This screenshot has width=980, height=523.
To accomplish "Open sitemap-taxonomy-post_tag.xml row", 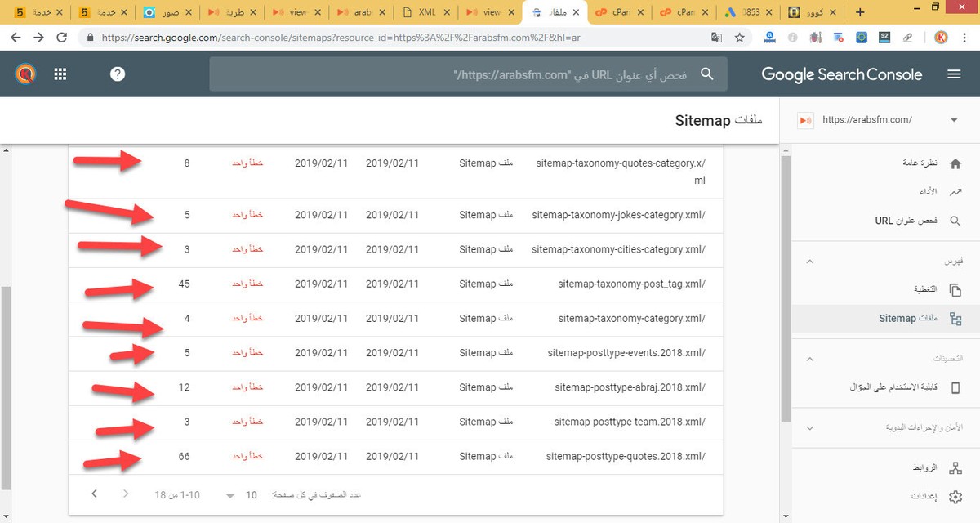I will tap(396, 284).
